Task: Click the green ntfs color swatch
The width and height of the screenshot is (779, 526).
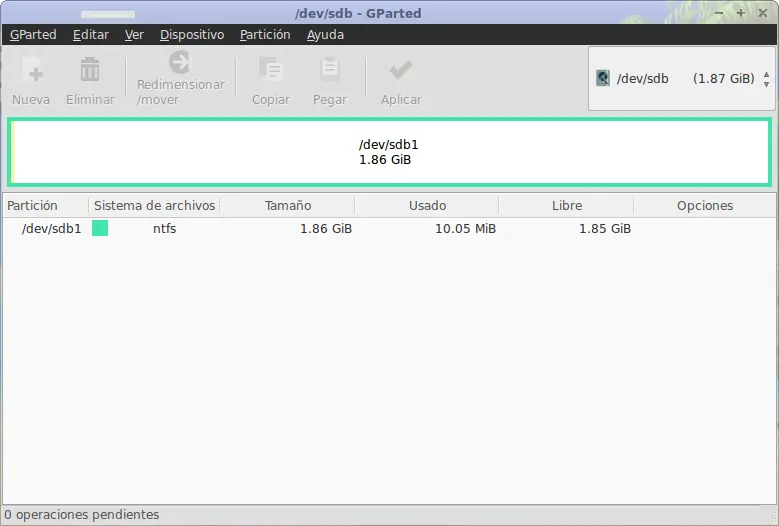Action: tap(100, 228)
